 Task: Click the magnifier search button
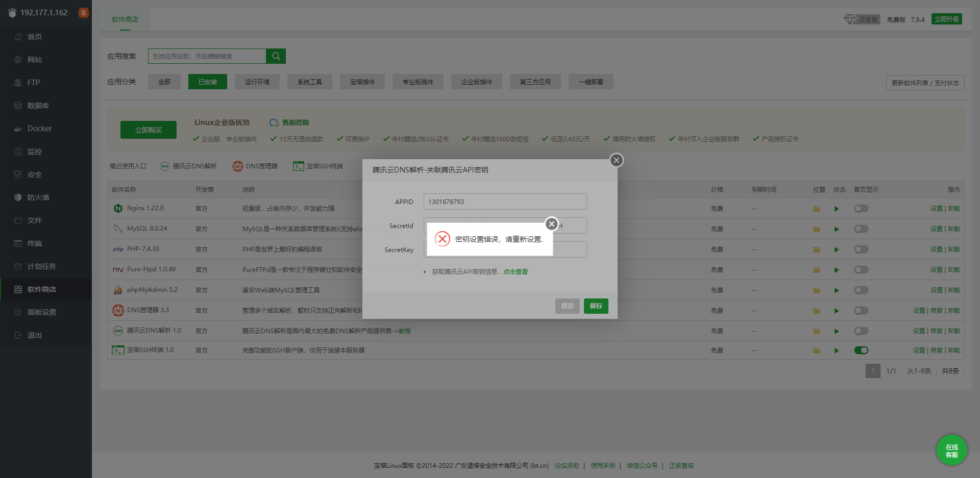(x=276, y=56)
